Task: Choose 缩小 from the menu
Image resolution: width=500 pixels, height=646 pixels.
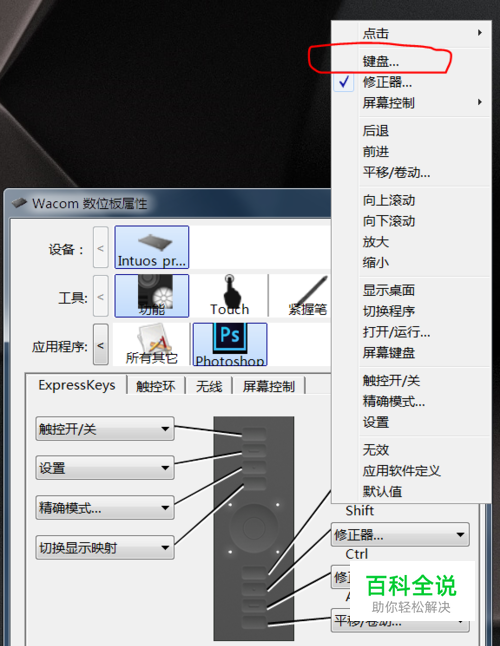Action: click(x=411, y=262)
